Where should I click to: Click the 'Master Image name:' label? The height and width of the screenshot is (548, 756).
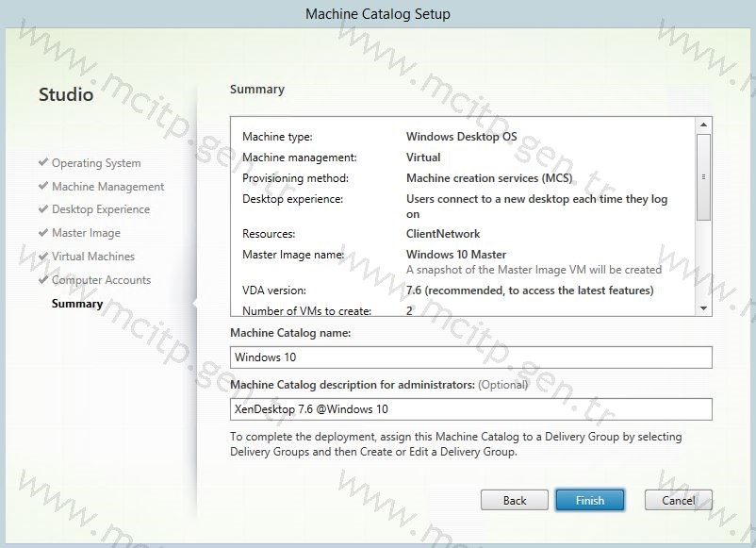293,255
